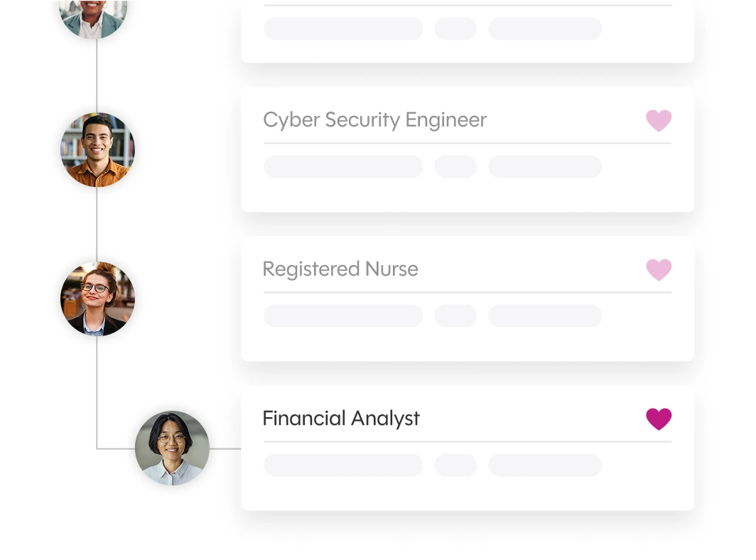Click rightmost tag in Cyber Security Engineer card
Viewport: 756px width, 560px height.
(545, 167)
